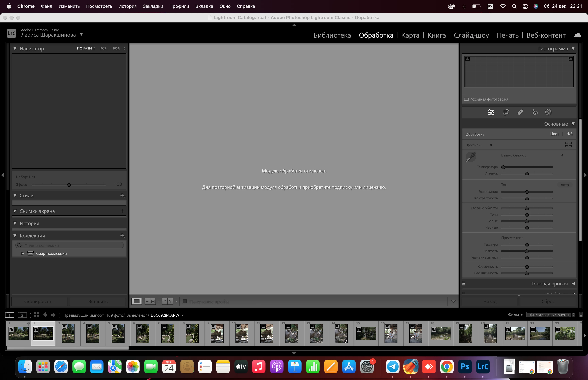Click the Авто tone button
The image size is (588, 380).
[565, 185]
